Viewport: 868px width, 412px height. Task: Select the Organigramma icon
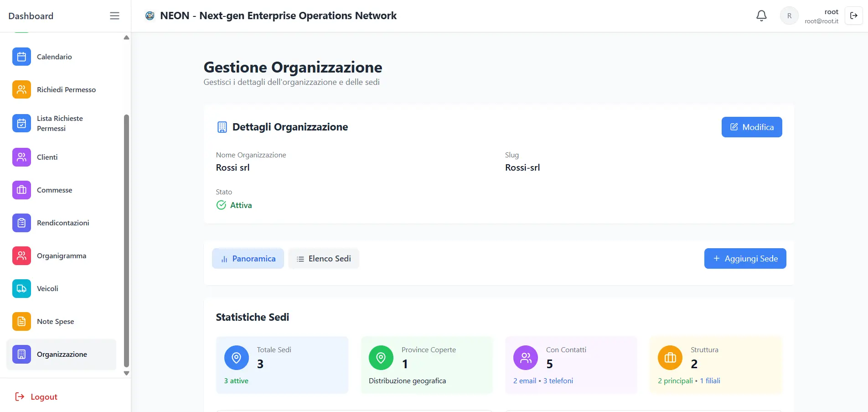(x=21, y=256)
